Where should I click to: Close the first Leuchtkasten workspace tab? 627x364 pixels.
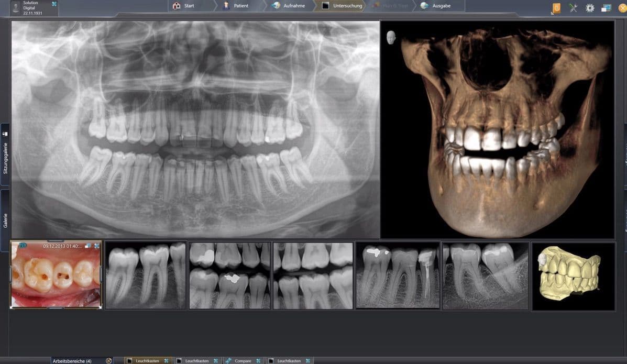pyautogui.click(x=167, y=361)
